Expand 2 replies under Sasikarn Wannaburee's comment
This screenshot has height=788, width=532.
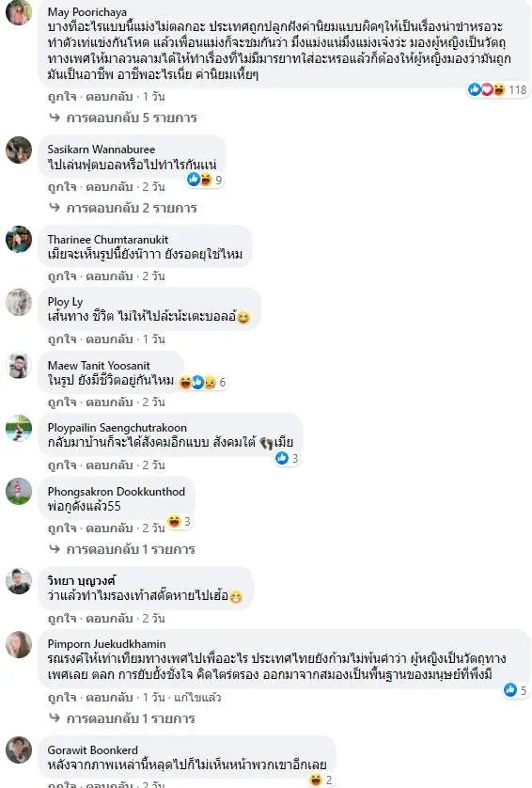coord(123,208)
